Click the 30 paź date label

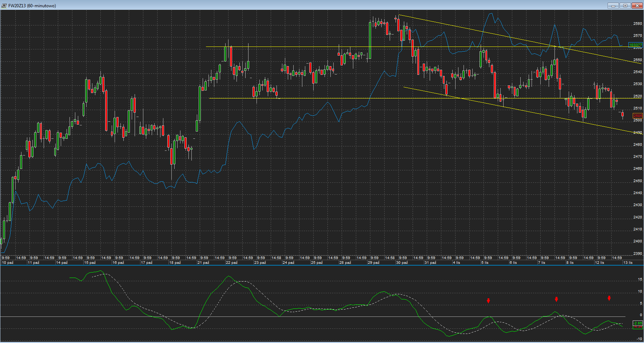[402, 263]
